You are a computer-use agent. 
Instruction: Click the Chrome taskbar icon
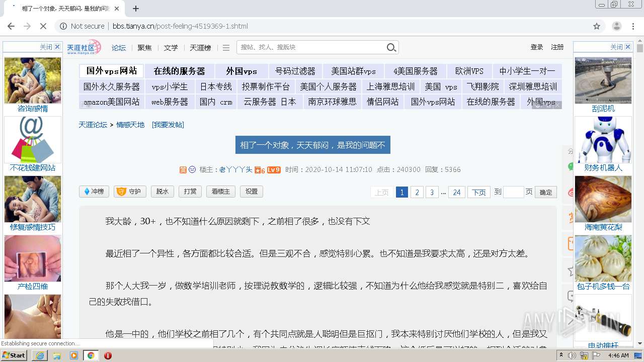click(x=91, y=355)
